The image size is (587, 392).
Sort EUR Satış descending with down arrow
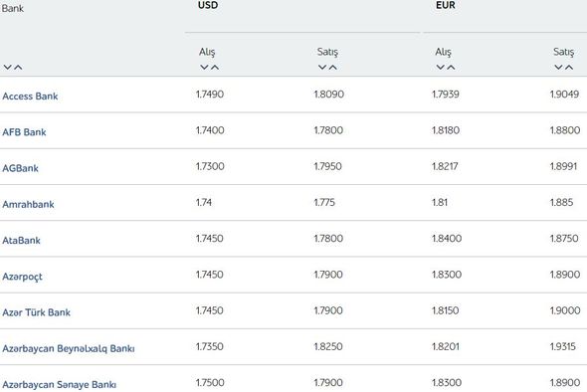[x=558, y=68]
